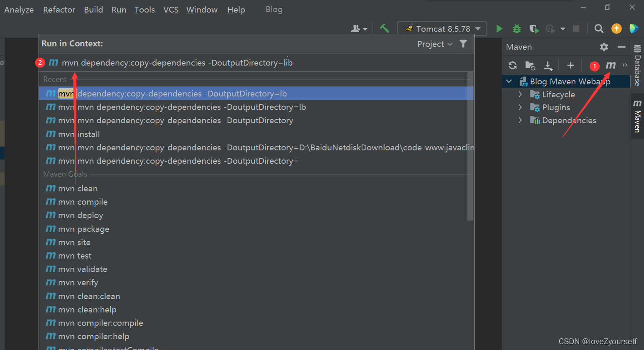Select recent entry with D:\BaiduNetdiskDownload path

coord(256,147)
